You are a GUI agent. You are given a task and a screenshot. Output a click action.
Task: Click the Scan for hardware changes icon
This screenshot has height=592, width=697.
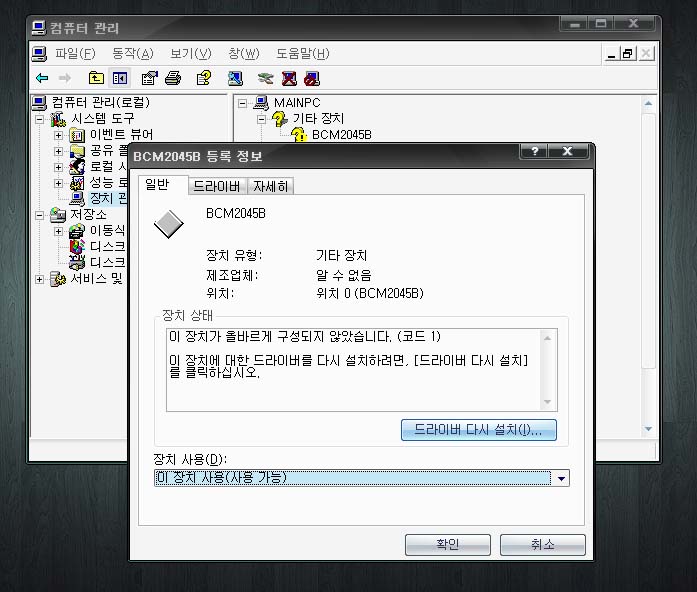[x=235, y=79]
